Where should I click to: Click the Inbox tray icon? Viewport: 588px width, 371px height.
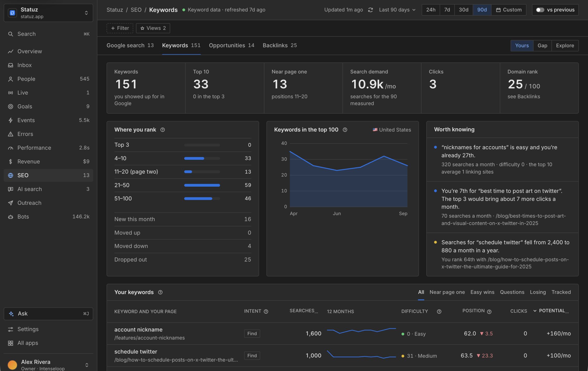point(10,65)
